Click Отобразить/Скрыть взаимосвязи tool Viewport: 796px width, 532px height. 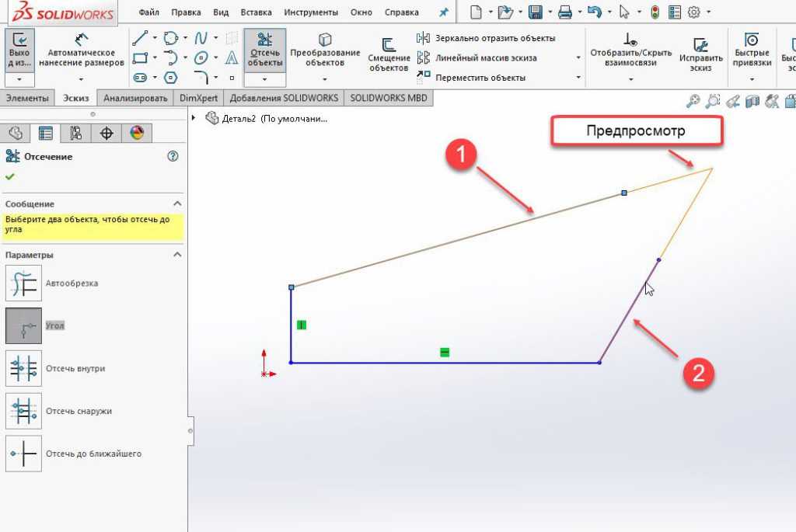pyautogui.click(x=630, y=50)
